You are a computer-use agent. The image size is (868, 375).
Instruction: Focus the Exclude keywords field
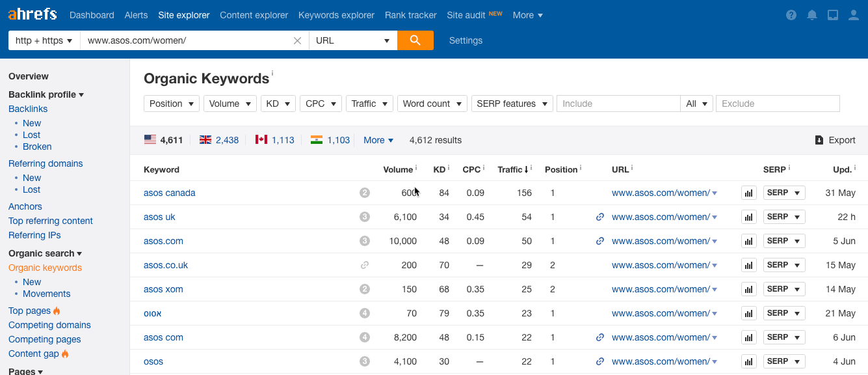pyautogui.click(x=778, y=104)
